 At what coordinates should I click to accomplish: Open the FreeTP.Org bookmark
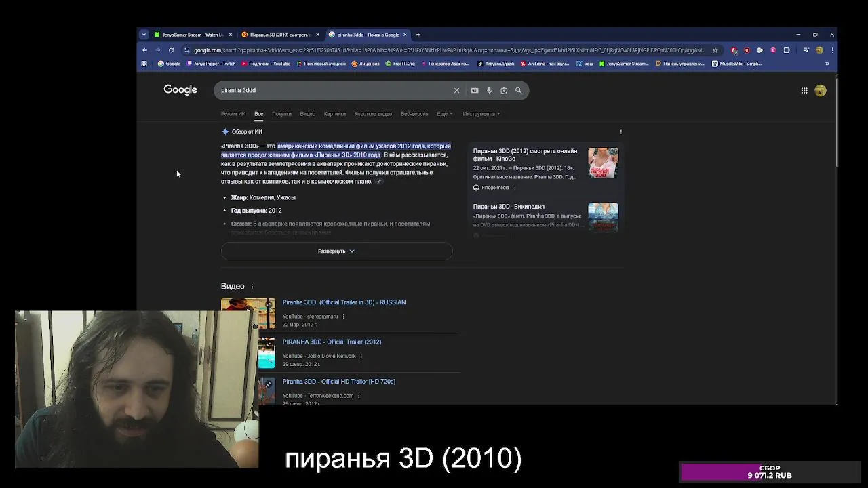[x=400, y=64]
